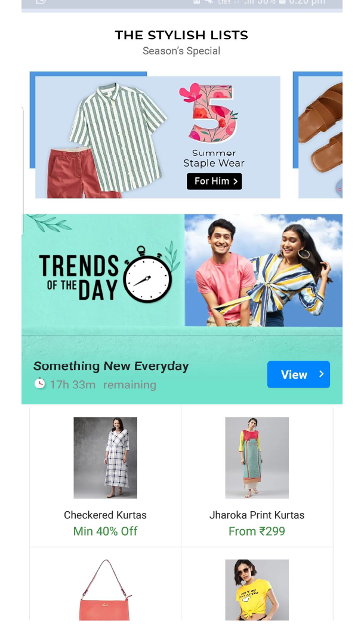Tap the small clock icon beside remaining time
Screen dimensions: 364x624
pyautogui.click(x=39, y=383)
